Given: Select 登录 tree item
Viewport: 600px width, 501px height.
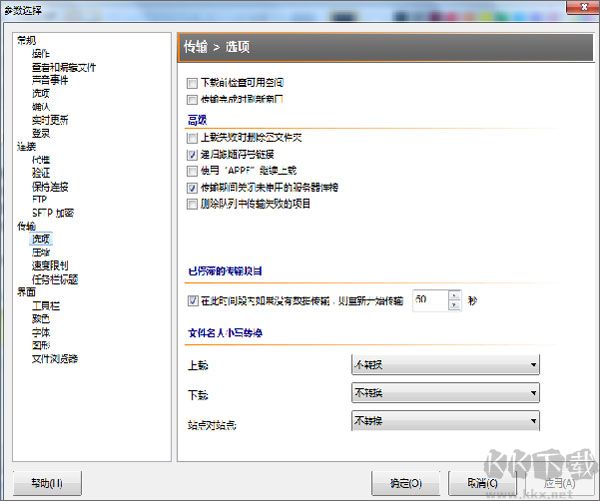Looking at the screenshot, I should tap(41, 134).
